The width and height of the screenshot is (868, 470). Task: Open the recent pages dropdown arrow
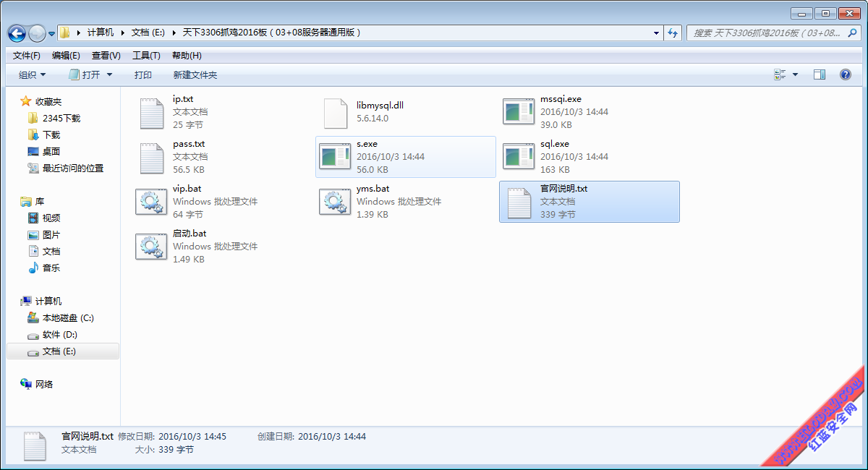click(52, 33)
